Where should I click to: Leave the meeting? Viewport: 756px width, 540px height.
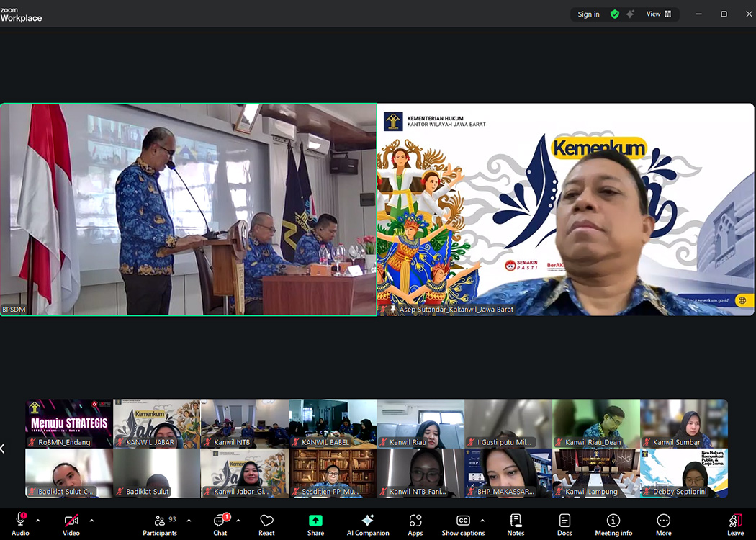[x=735, y=523]
